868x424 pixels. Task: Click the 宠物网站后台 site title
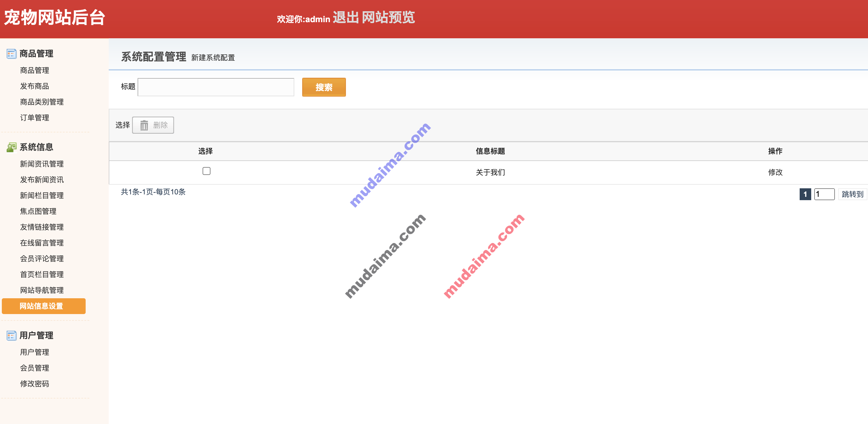55,18
